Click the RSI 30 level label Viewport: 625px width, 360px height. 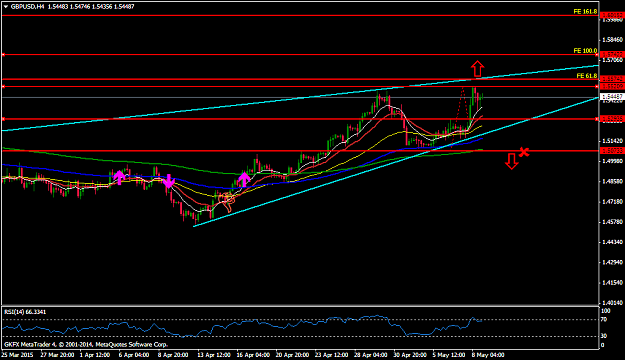tap(604, 336)
